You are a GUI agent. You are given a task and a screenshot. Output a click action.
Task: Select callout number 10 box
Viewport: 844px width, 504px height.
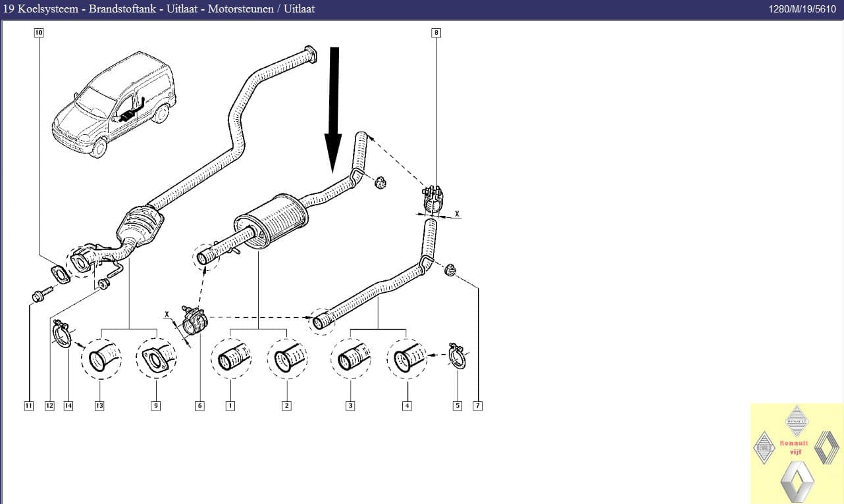point(39,32)
